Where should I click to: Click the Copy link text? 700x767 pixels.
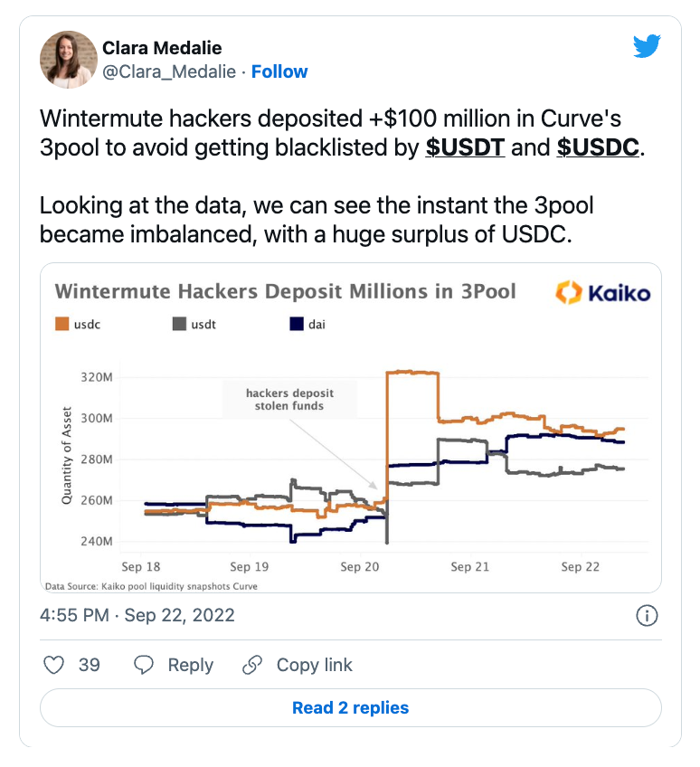click(x=315, y=666)
